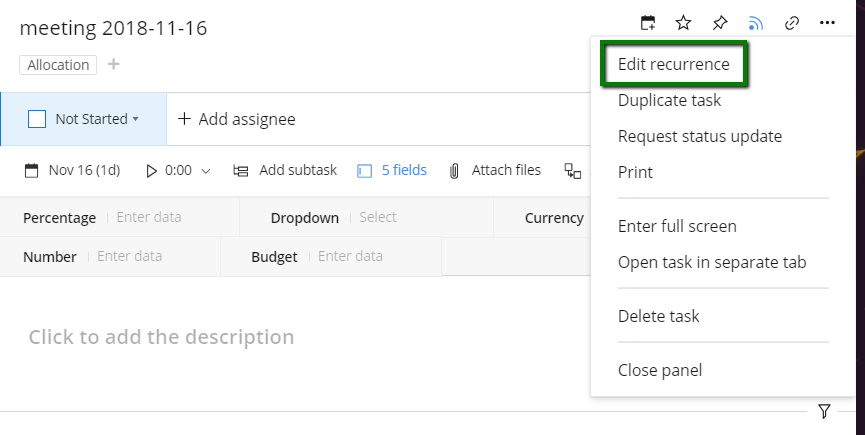The width and height of the screenshot is (865, 435).
Task: Expand the timer options chevron next to 0:00
Action: 206,171
